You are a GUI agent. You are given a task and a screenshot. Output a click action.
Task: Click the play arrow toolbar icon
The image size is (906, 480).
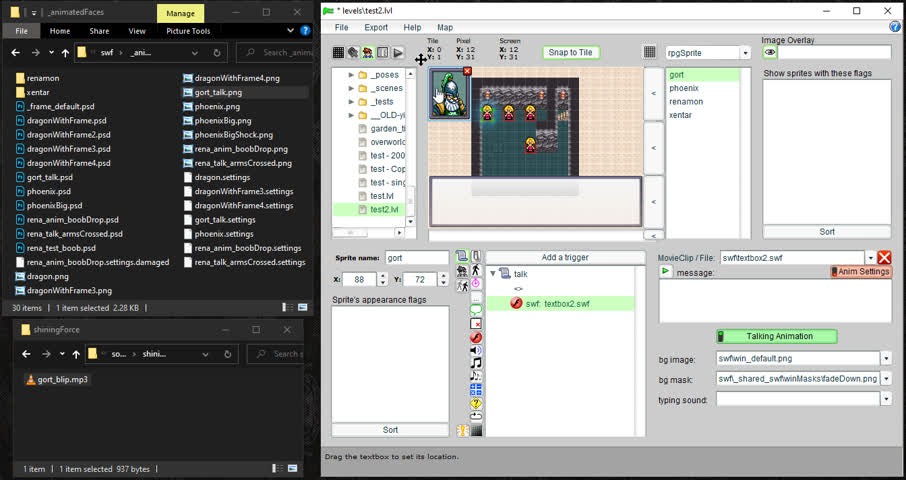coord(398,52)
